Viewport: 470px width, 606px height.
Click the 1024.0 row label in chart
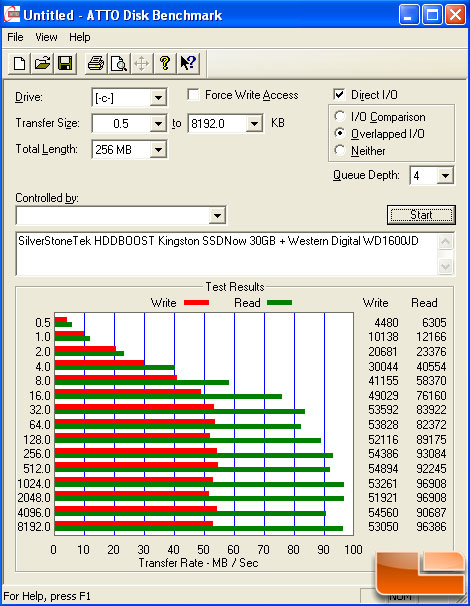pyautogui.click(x=34, y=483)
